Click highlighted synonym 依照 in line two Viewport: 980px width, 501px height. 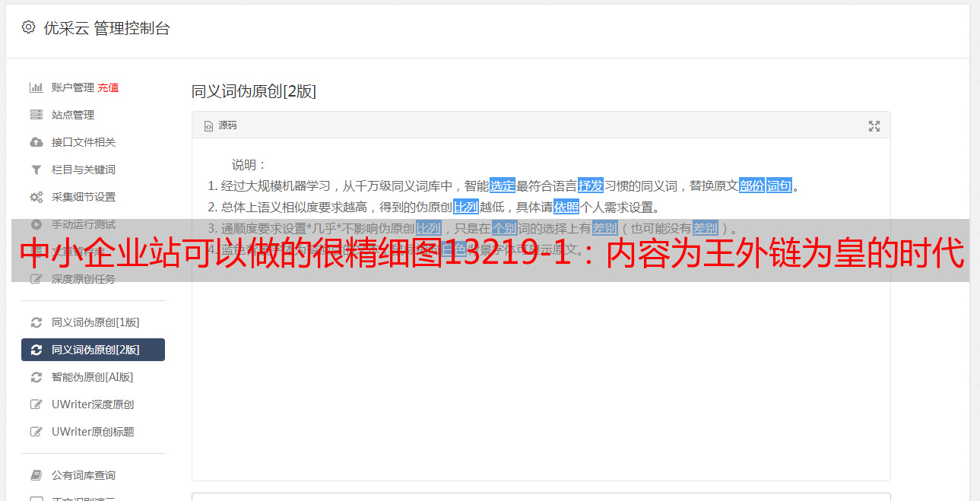(566, 207)
